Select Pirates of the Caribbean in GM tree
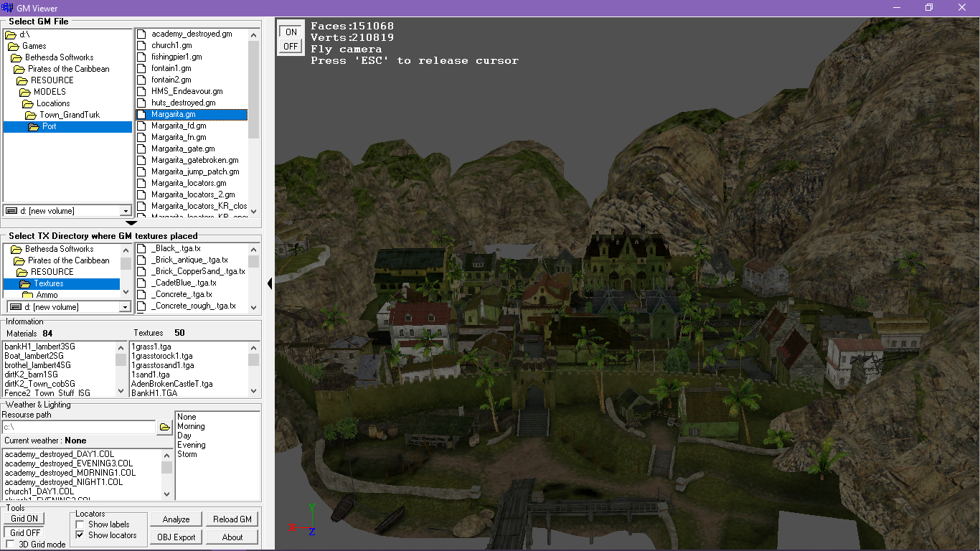This screenshot has height=551, width=980. [69, 69]
